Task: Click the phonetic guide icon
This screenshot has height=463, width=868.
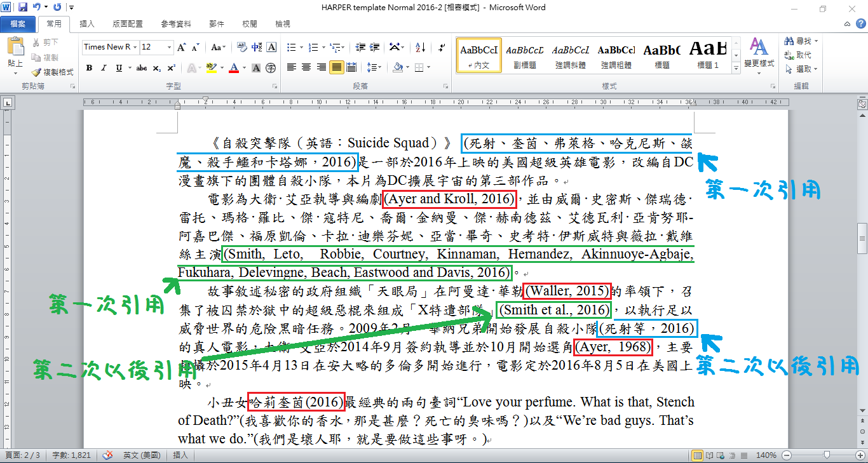Action: (x=257, y=47)
